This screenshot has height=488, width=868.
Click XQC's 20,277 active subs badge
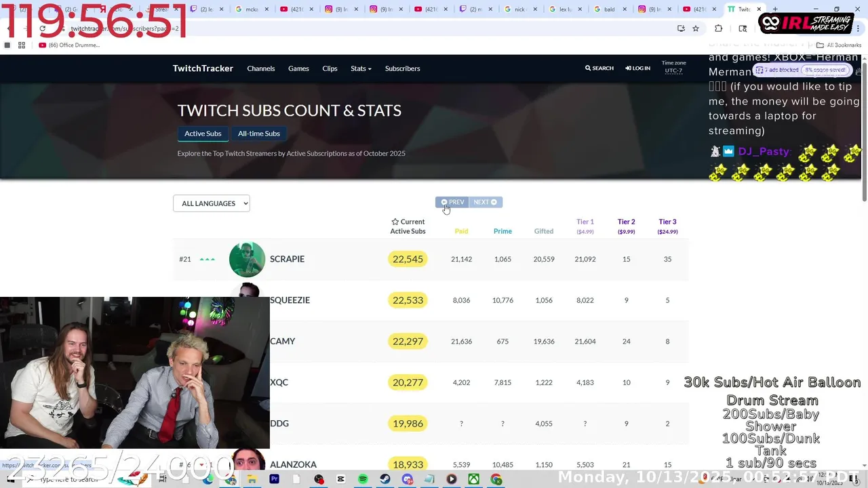point(408,382)
